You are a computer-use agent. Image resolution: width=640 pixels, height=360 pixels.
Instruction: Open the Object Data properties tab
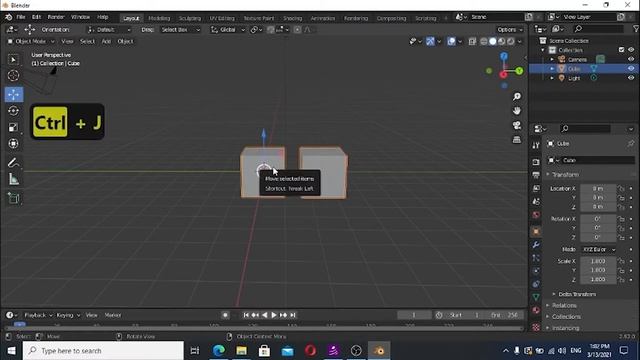536,297
